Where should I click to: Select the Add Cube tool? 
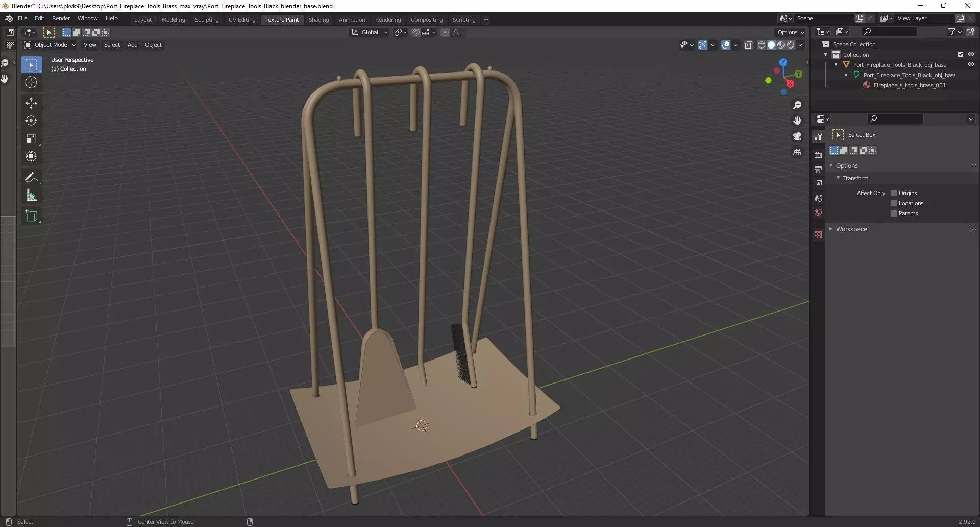pos(31,215)
